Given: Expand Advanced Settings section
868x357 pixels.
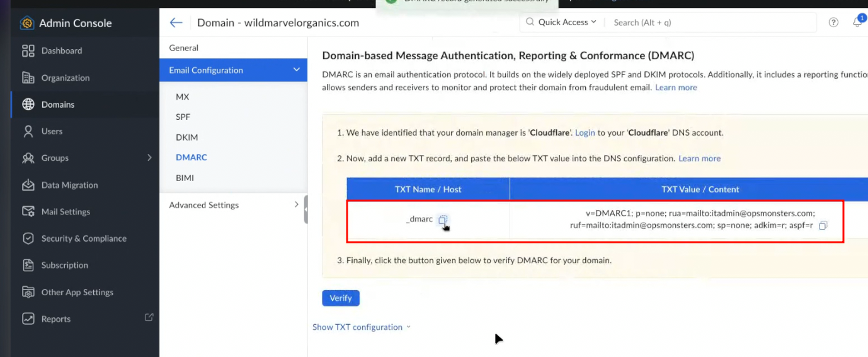Looking at the screenshot, I should click(x=296, y=205).
